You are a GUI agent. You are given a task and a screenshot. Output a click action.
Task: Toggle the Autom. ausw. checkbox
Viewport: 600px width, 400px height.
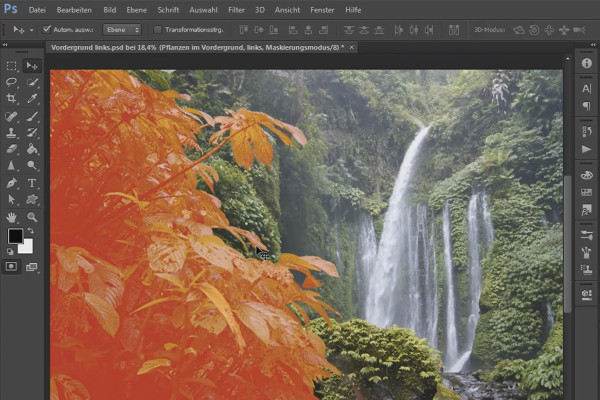pyautogui.click(x=47, y=29)
